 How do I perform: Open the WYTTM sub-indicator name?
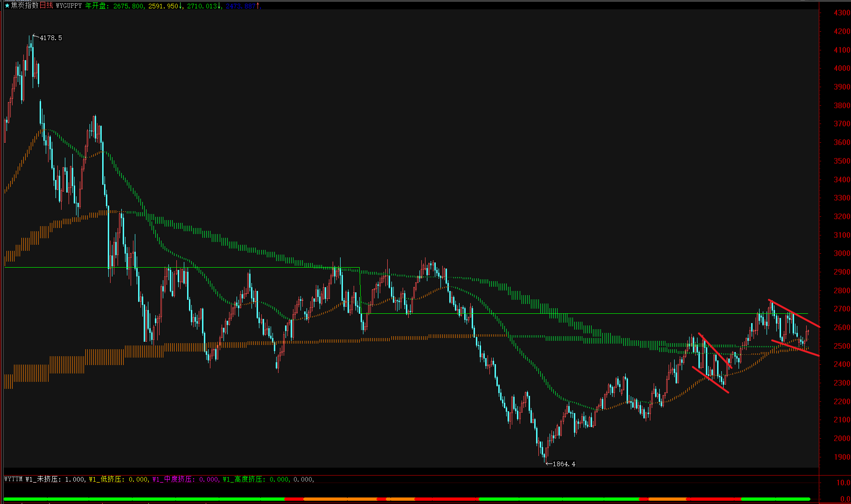[13, 479]
